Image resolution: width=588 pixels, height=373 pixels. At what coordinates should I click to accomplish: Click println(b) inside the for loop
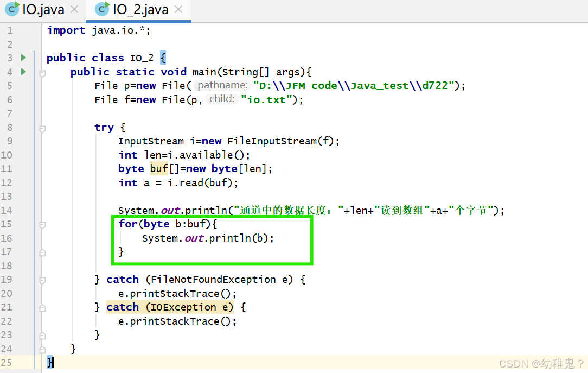coord(239,238)
